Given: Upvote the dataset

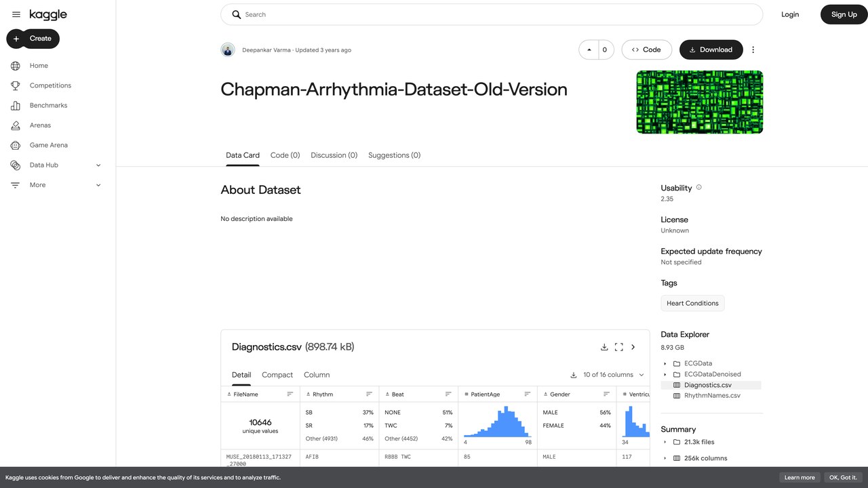Looking at the screenshot, I should (589, 49).
